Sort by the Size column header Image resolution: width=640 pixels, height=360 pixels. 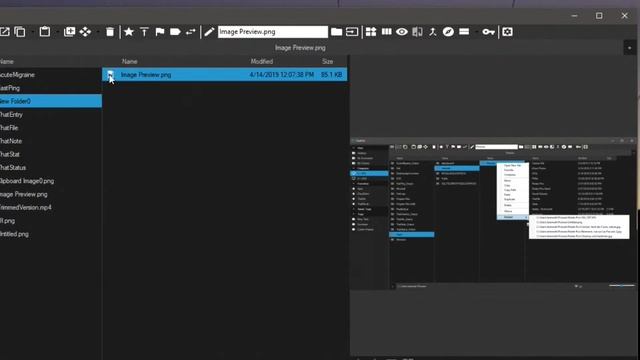(x=327, y=62)
